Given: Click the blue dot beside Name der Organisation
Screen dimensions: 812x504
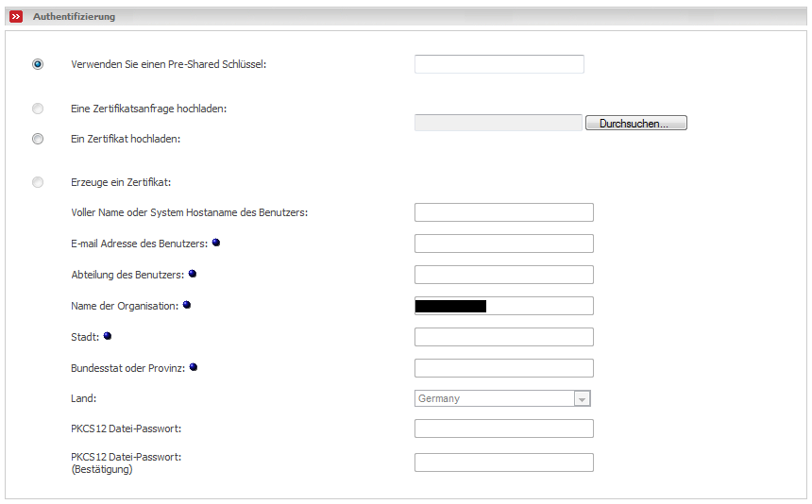Looking at the screenshot, I should tap(187, 305).
